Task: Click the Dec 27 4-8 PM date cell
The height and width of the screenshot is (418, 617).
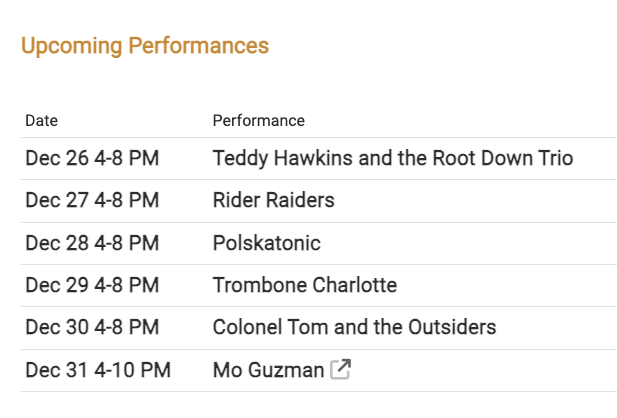Action: point(92,200)
